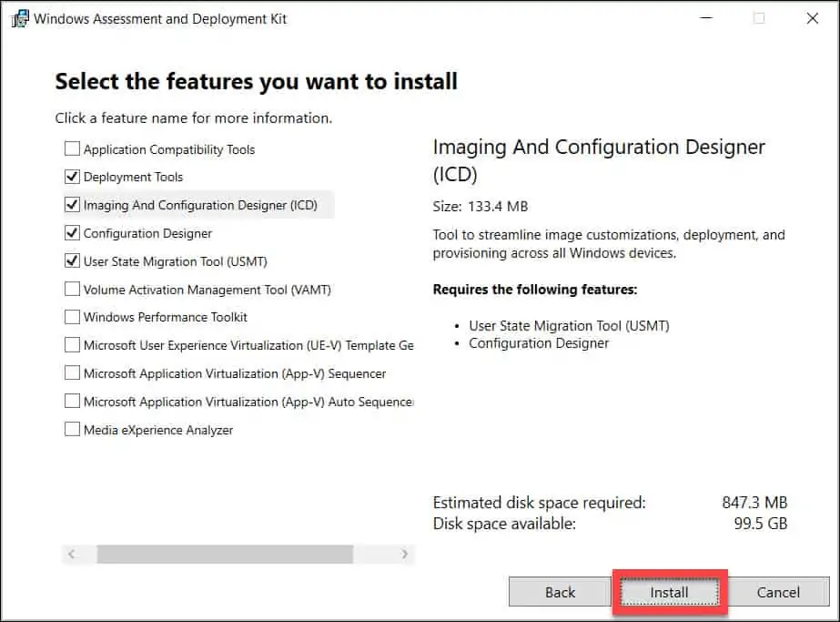
Task: Check the Media eXperience Analyzer checkbox
Action: tap(72, 430)
